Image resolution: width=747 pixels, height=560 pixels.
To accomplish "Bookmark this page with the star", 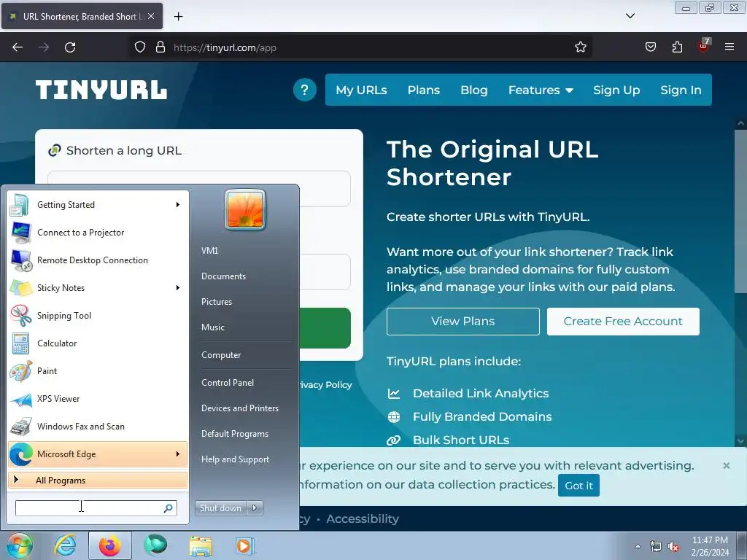I will pos(580,47).
